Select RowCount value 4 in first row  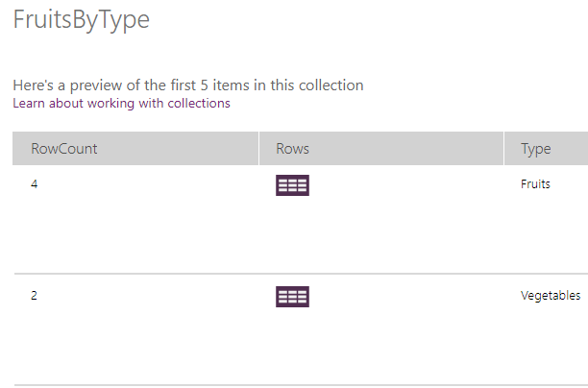tap(35, 183)
